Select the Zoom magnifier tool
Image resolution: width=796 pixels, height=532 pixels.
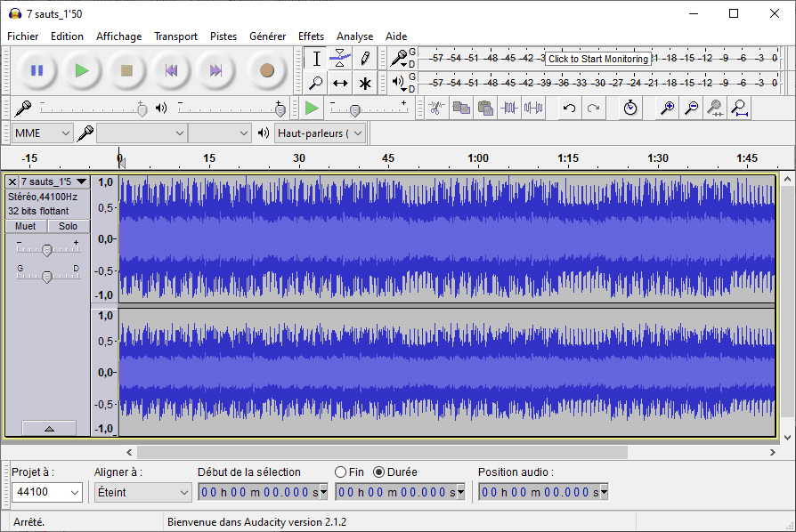[316, 83]
